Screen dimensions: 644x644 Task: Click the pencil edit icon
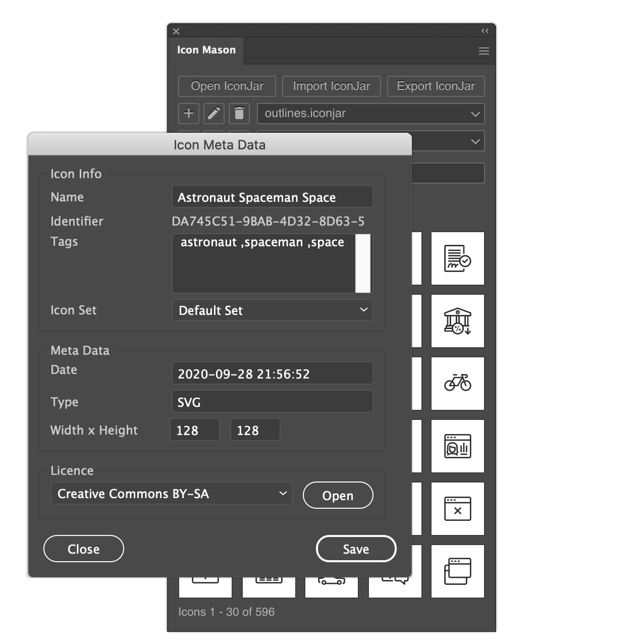214,113
